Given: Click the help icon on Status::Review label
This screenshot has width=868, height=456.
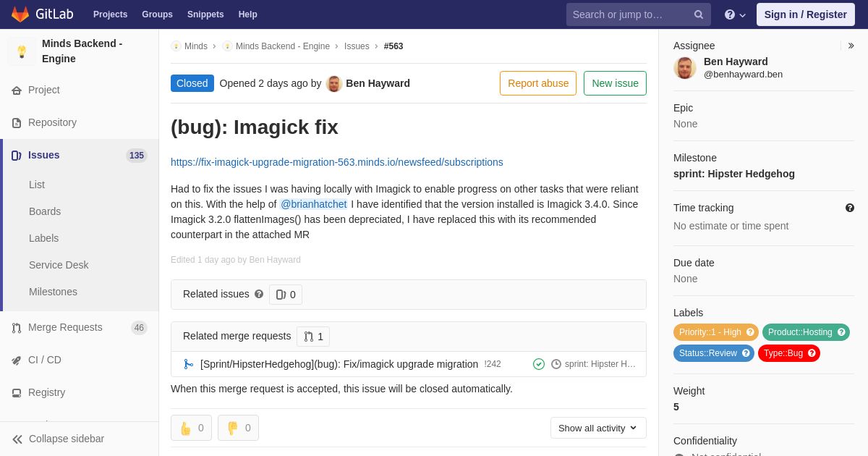Looking at the screenshot, I should [746, 353].
